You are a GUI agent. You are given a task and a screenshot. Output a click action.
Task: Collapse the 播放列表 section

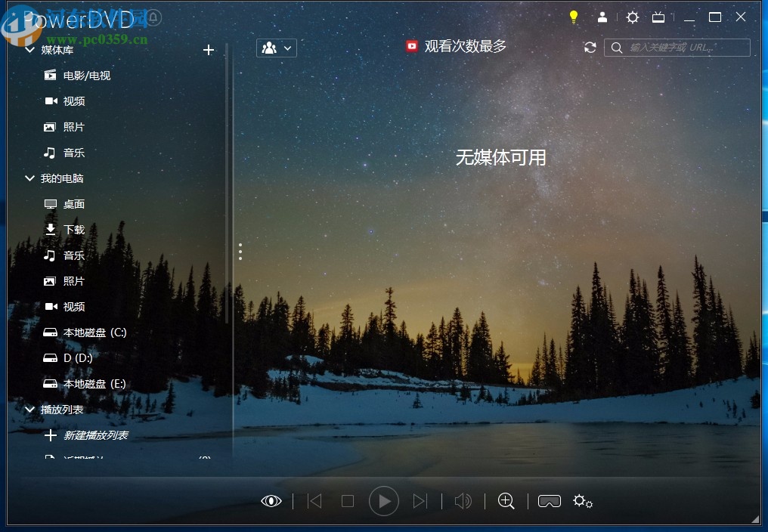29,409
